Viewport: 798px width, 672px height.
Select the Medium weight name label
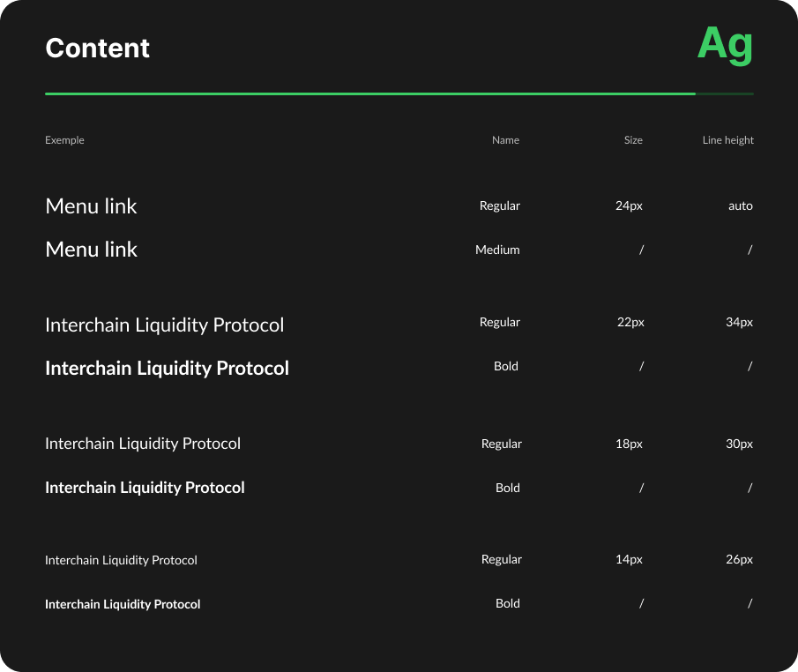click(497, 250)
